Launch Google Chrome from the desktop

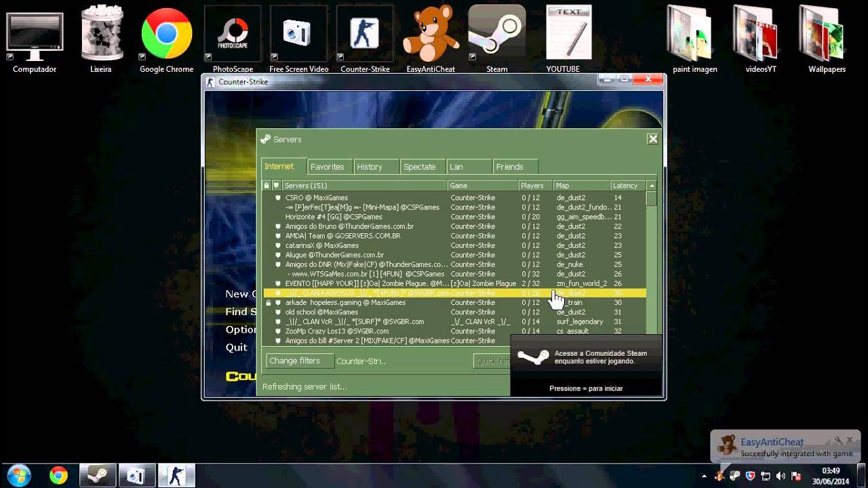click(166, 39)
